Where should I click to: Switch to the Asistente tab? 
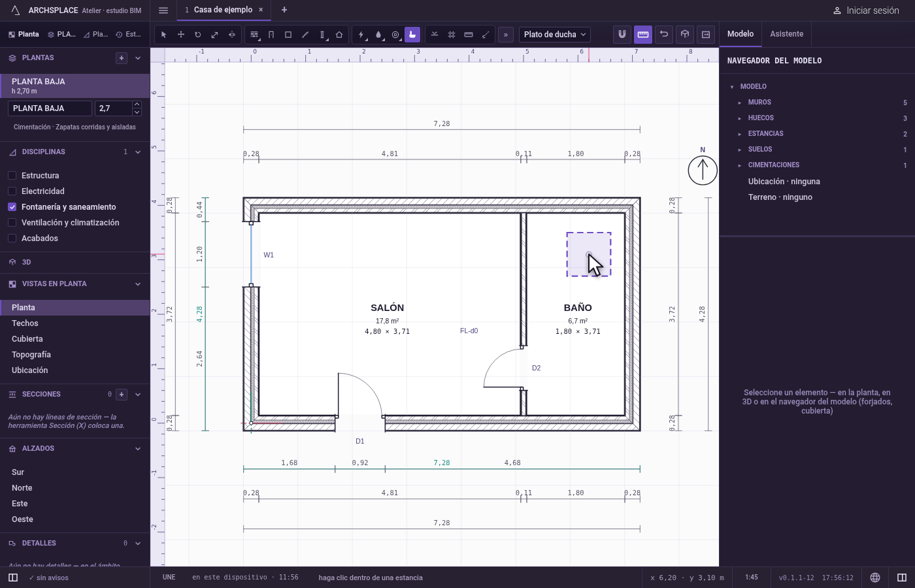coord(787,34)
